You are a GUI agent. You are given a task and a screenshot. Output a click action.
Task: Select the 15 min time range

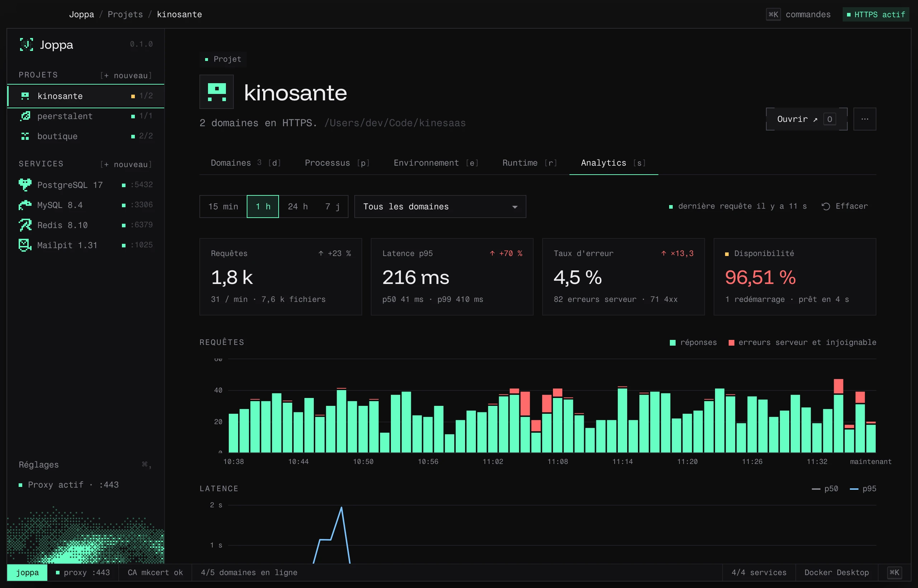pyautogui.click(x=223, y=207)
